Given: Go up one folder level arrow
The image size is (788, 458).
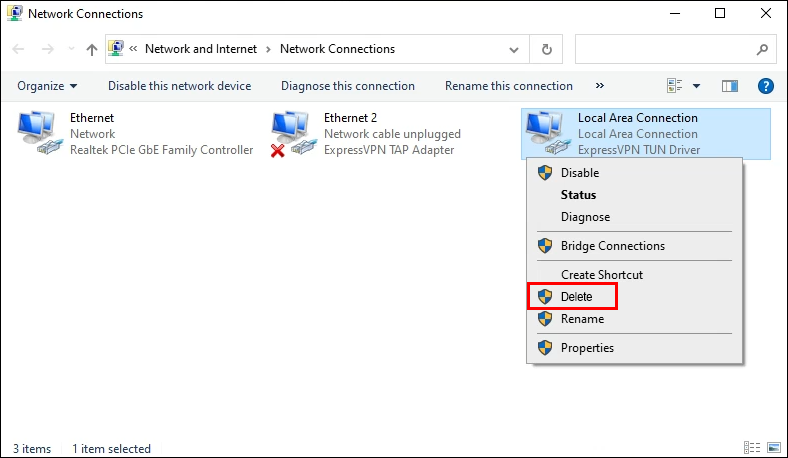Looking at the screenshot, I should tap(92, 49).
